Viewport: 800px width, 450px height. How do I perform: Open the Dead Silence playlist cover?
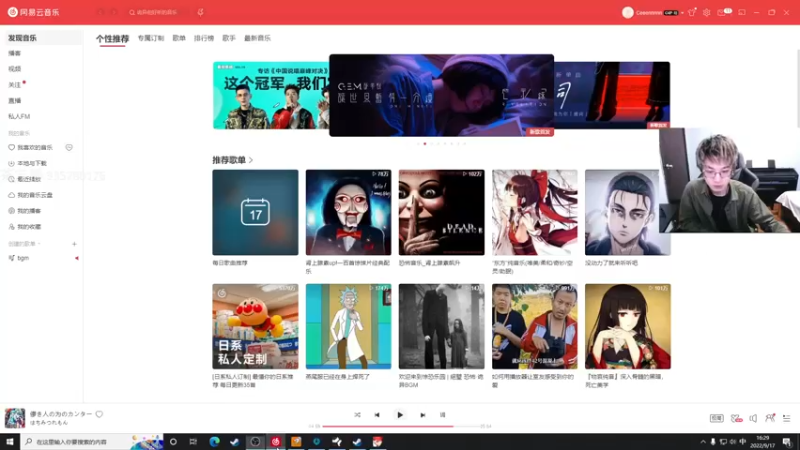pos(441,212)
